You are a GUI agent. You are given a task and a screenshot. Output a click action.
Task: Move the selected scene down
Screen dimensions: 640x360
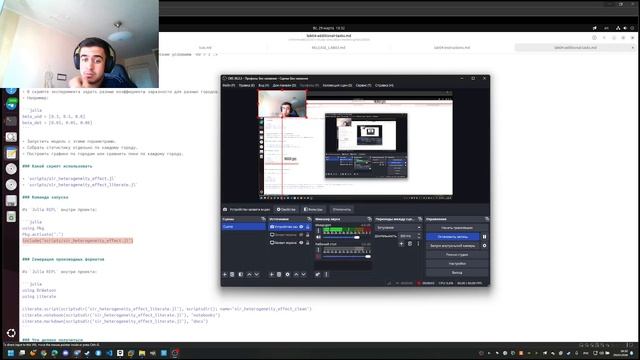(x=257, y=275)
